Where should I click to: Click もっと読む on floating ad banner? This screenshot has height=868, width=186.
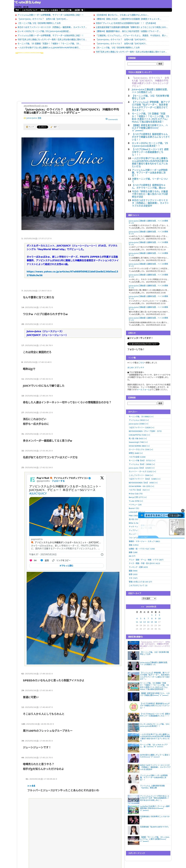176,516
